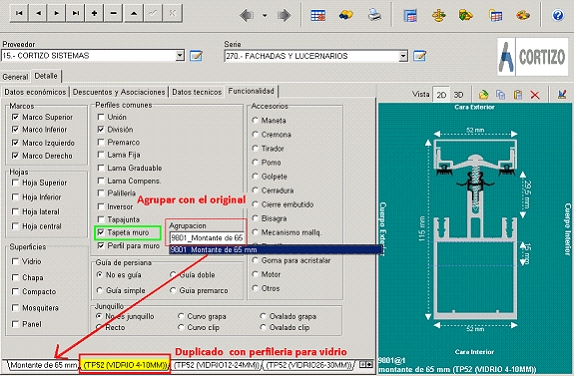
Task: Select the Guía doble radio button
Action: point(173,275)
